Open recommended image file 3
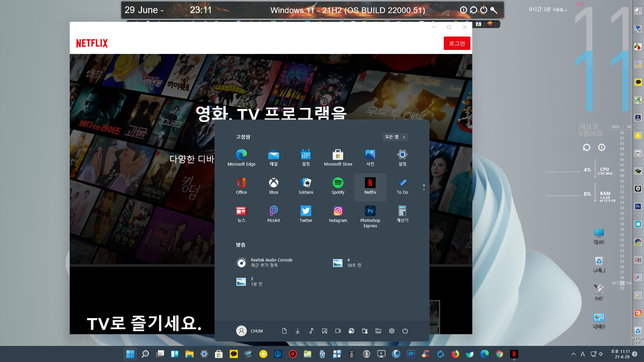 tap(250, 281)
